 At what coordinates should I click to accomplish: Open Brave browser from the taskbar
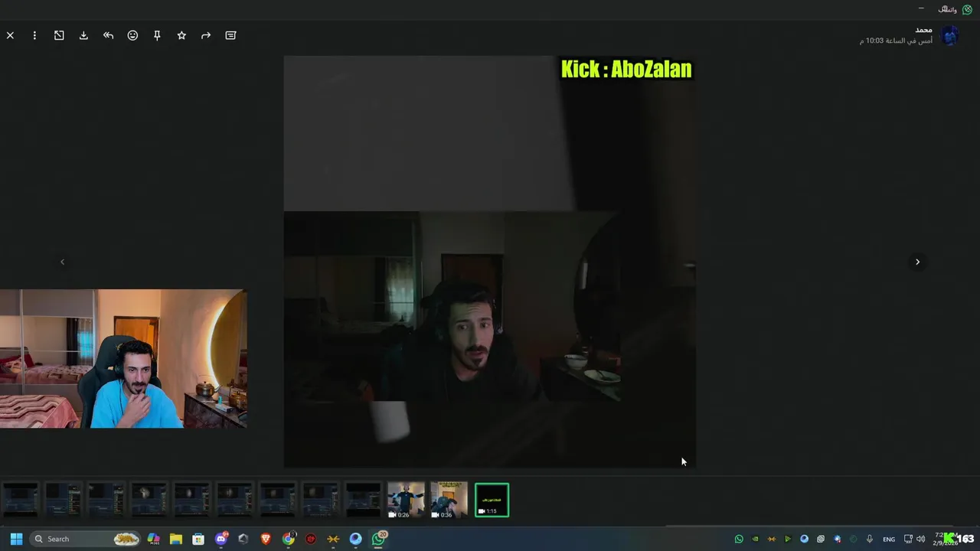266,539
